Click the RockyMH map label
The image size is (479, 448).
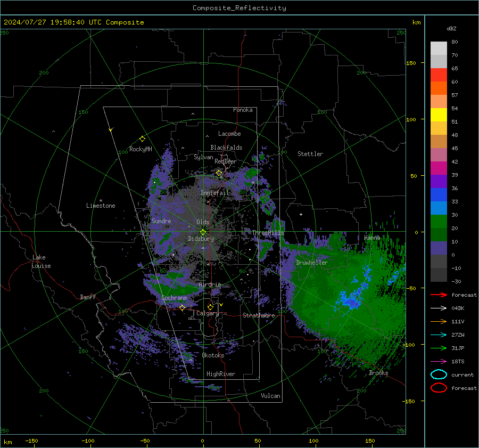(141, 149)
